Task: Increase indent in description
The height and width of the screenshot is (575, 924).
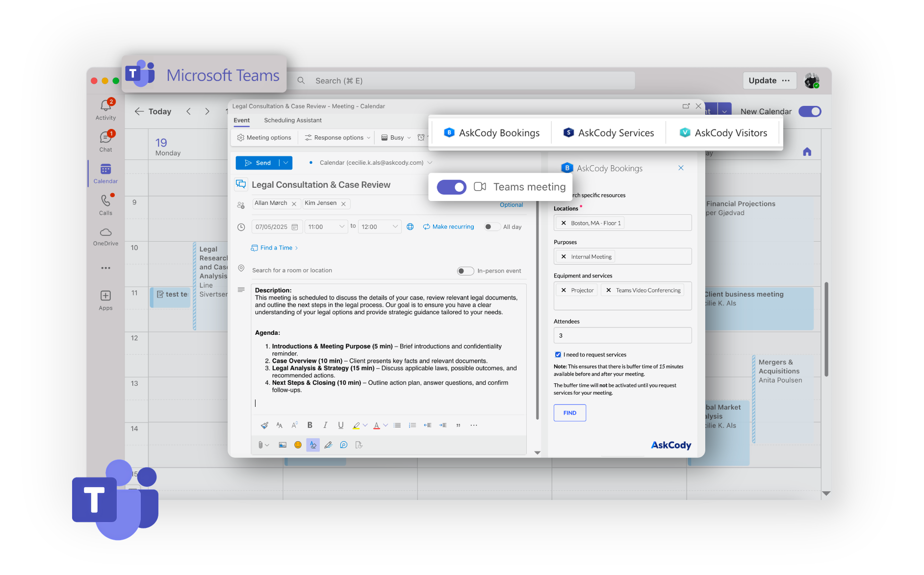Action: pos(443,425)
